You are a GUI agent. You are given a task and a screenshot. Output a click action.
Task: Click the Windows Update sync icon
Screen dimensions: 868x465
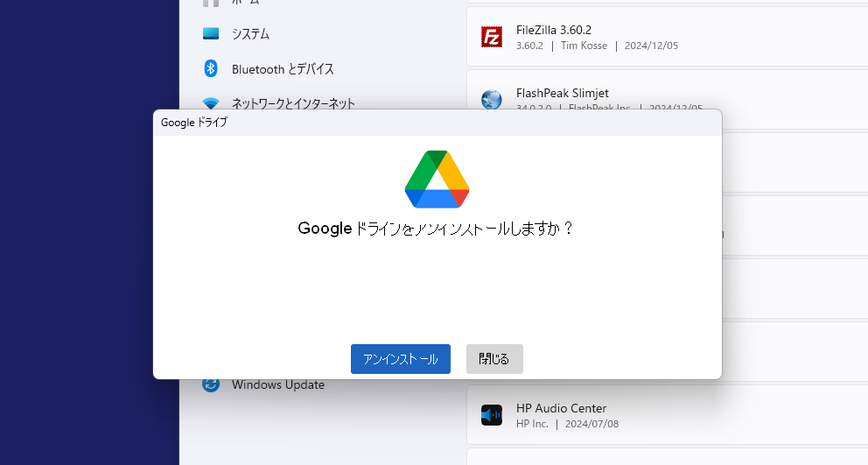coord(210,384)
